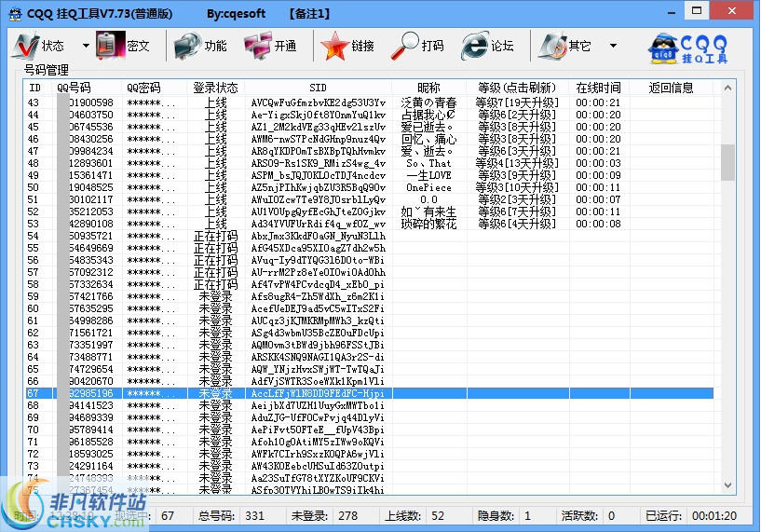Click online time 00:00:03 in row 48
The height and width of the screenshot is (532, 761).
coord(598,163)
